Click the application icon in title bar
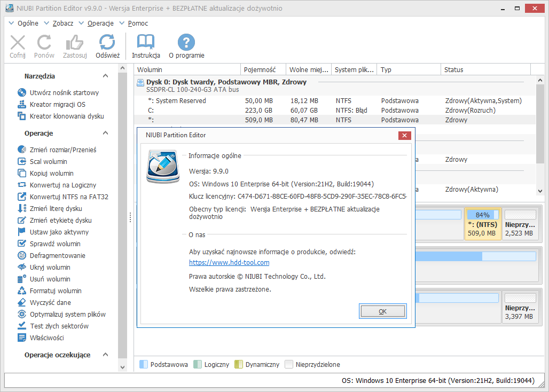Screen dimensions: 549x392 coord(10,8)
